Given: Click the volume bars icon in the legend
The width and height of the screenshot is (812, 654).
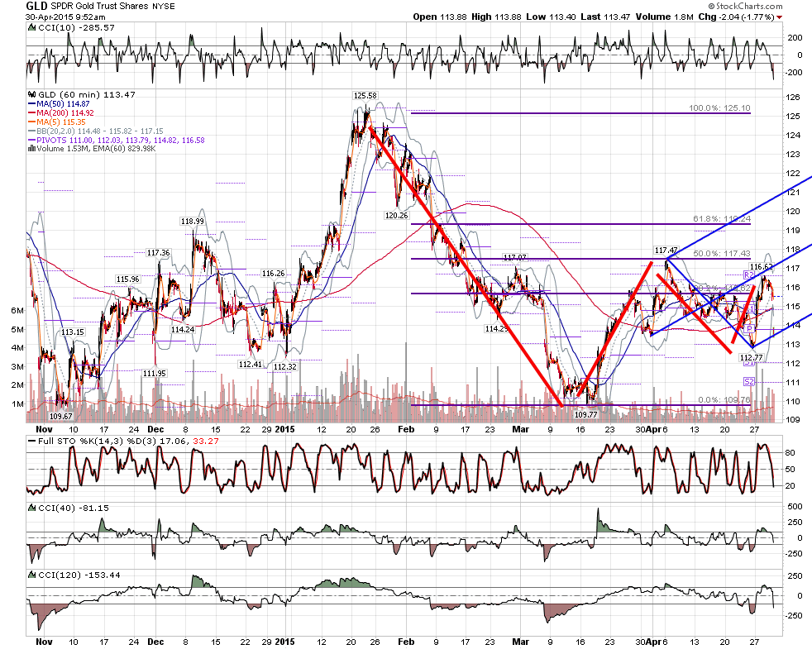Looking at the screenshot, I should 32,149.
